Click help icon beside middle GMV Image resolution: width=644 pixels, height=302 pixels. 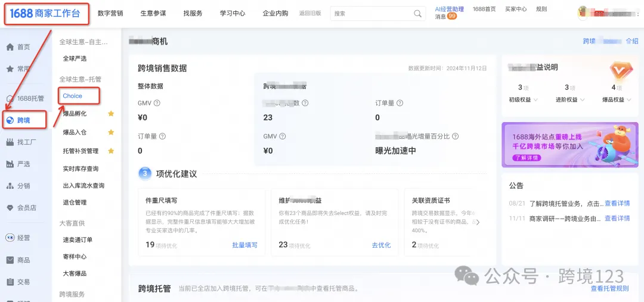(282, 136)
